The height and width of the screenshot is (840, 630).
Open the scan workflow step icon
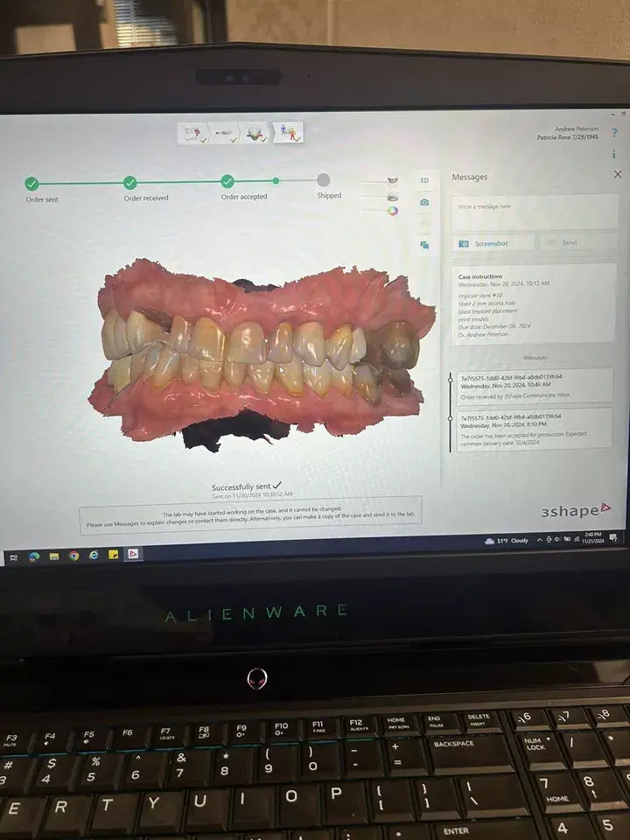point(223,133)
